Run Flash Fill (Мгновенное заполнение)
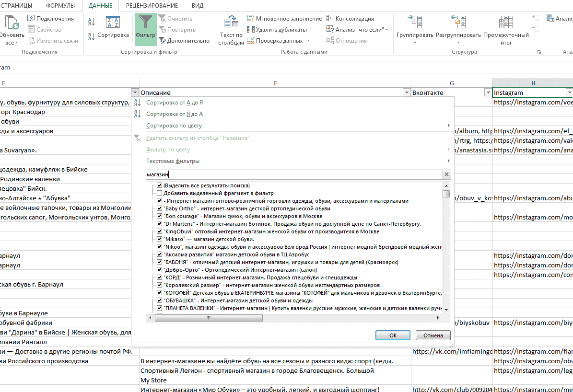 click(284, 19)
